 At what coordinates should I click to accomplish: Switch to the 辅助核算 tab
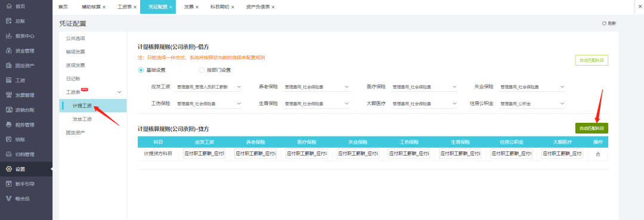pos(91,7)
